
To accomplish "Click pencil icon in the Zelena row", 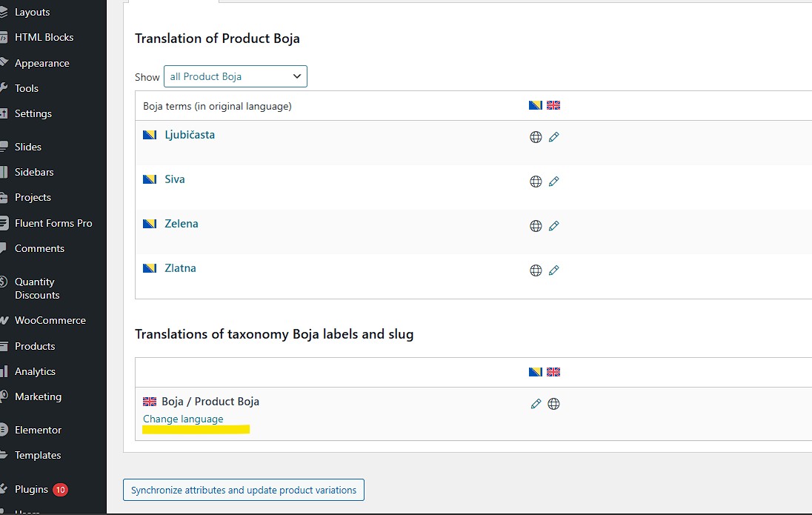I will point(553,226).
